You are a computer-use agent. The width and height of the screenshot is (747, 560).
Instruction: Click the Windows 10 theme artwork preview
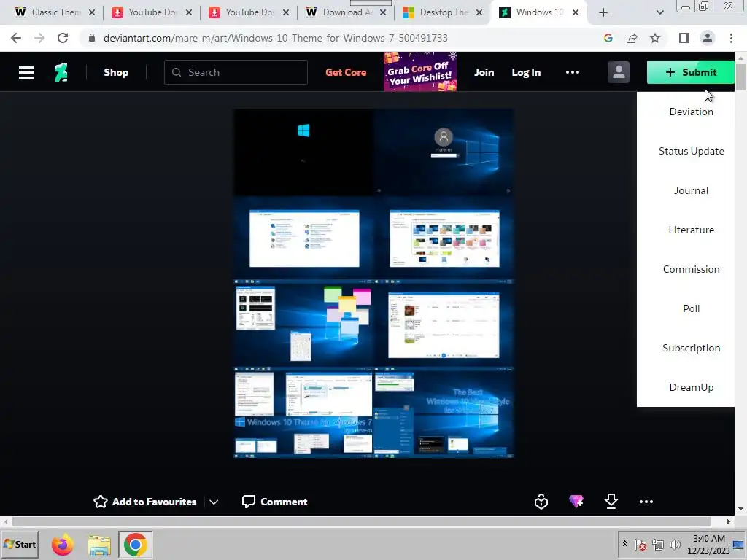coord(373,284)
